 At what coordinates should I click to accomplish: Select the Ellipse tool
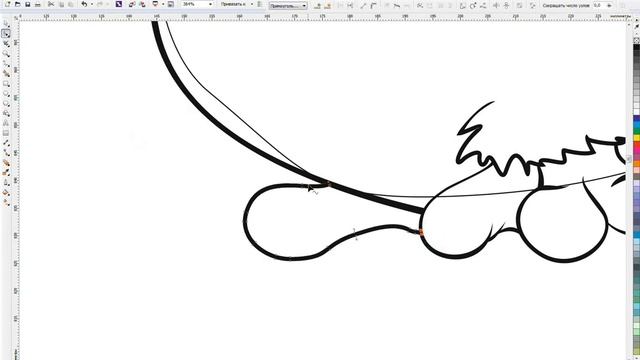6,93
